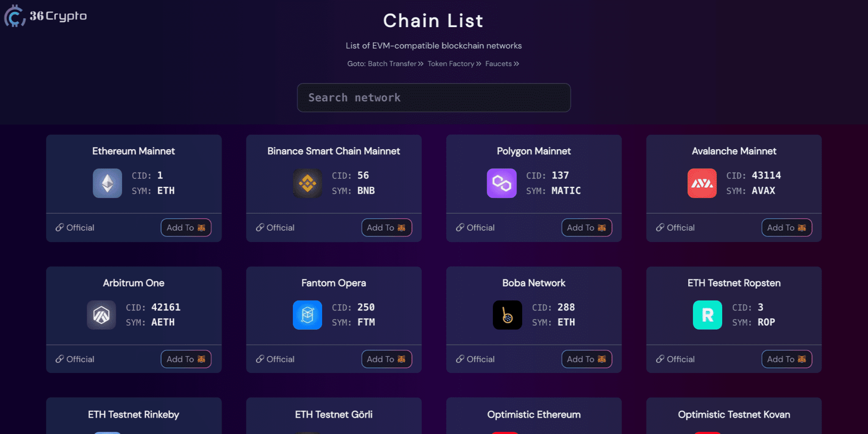Viewport: 868px width, 434px height.
Task: Expand the Batch Transfer chevron arrows
Action: pos(420,64)
